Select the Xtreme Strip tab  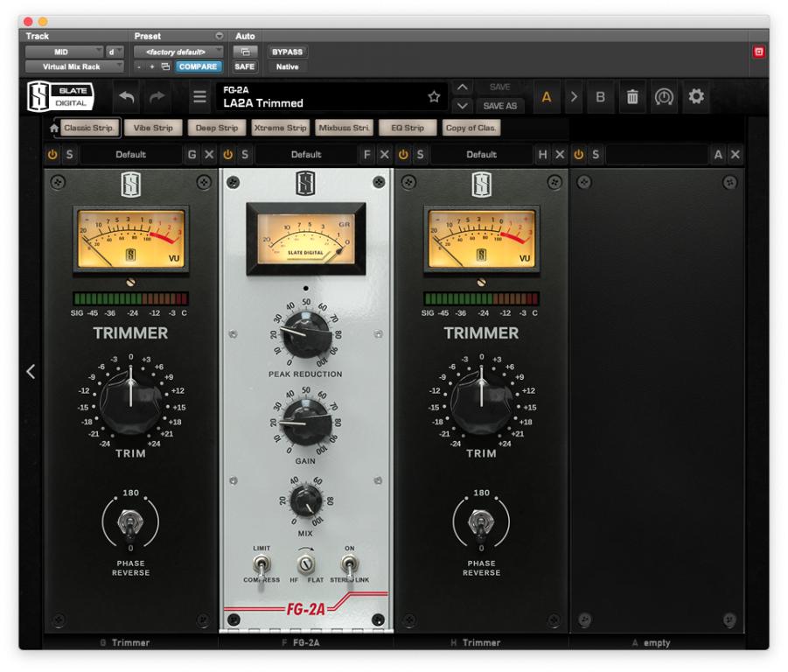point(281,128)
